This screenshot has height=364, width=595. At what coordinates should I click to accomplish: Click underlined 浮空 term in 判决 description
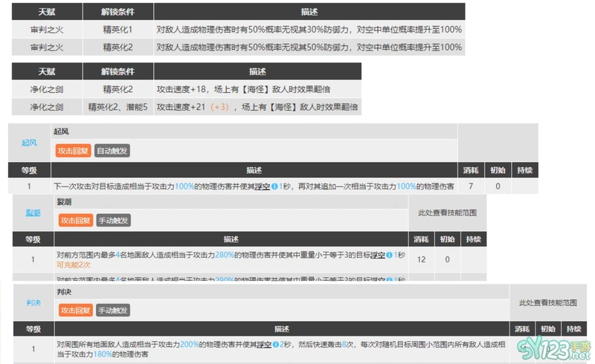tap(264, 345)
